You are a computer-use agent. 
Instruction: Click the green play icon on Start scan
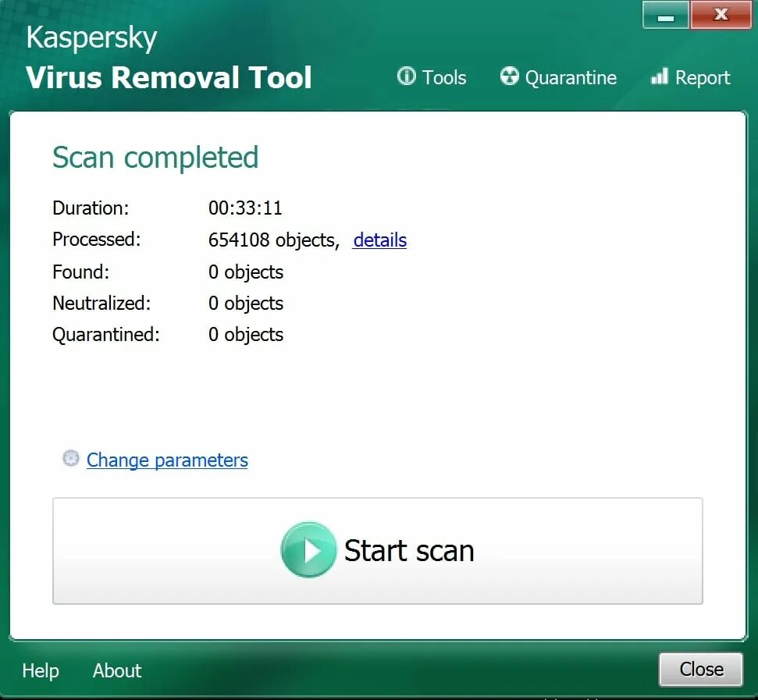308,549
